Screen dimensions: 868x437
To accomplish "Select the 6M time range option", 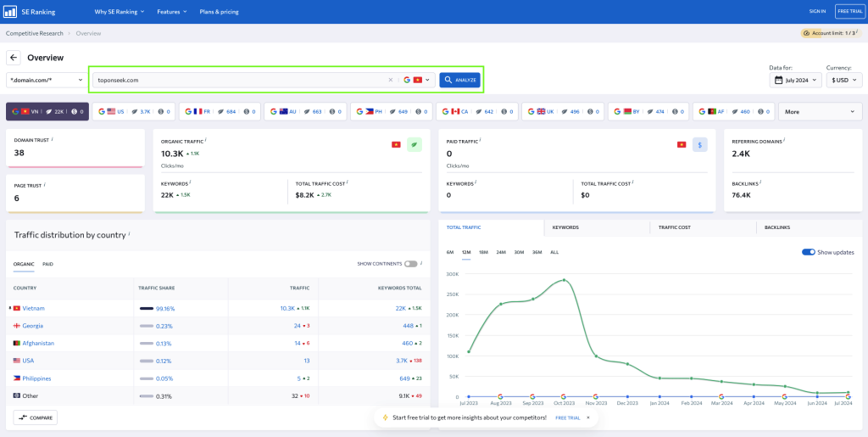I will pos(450,252).
